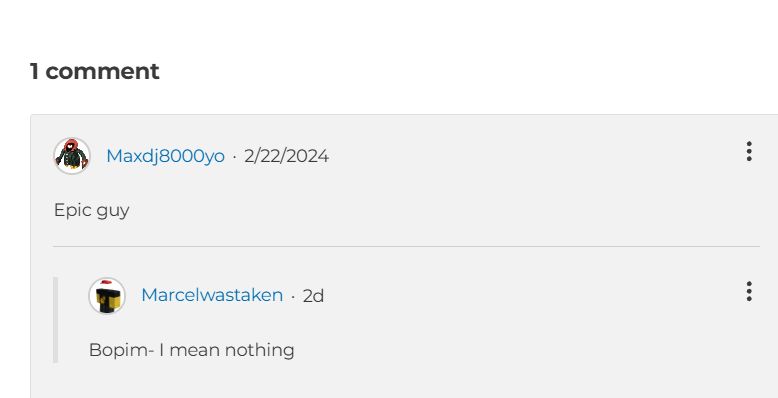The image size is (778, 398).
Task: Select the "Epic guy" comment text
Action: pyautogui.click(x=92, y=210)
